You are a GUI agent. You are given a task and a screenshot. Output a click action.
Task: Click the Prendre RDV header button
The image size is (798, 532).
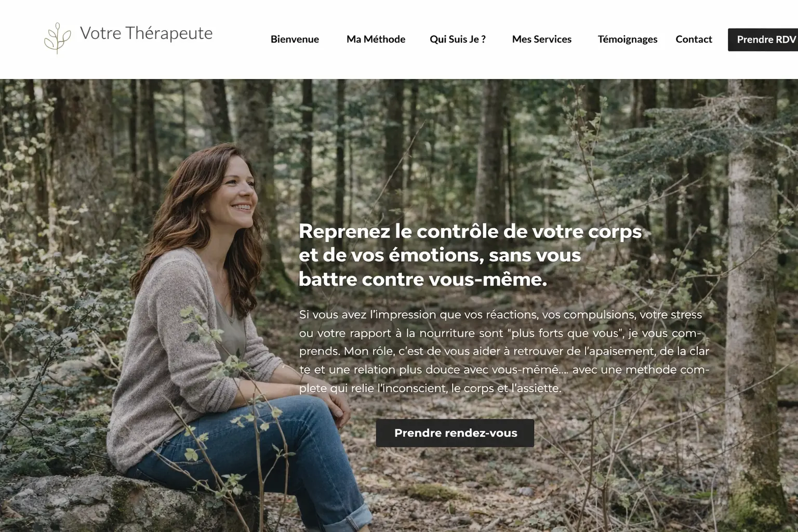tap(763, 39)
